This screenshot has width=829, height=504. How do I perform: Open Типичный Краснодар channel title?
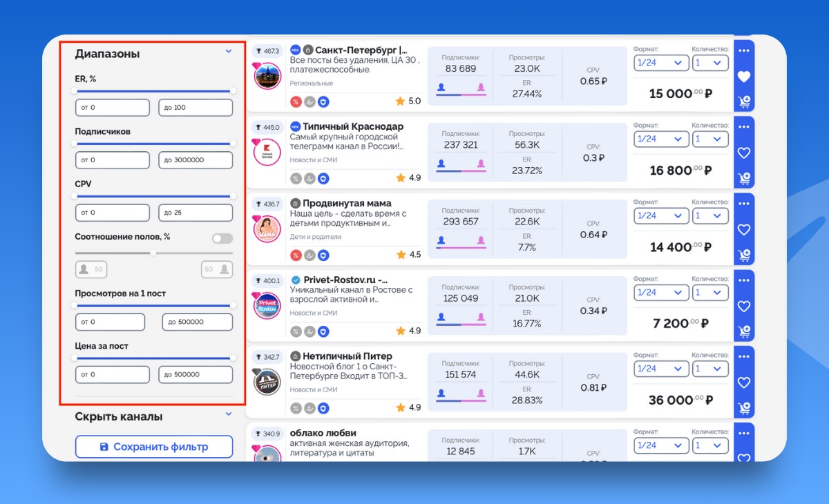354,127
